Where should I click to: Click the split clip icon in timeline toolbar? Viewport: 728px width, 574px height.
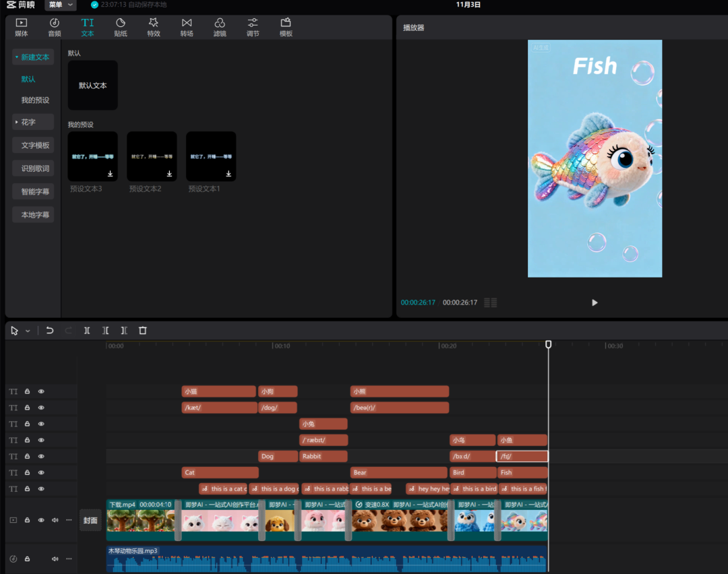(87, 331)
